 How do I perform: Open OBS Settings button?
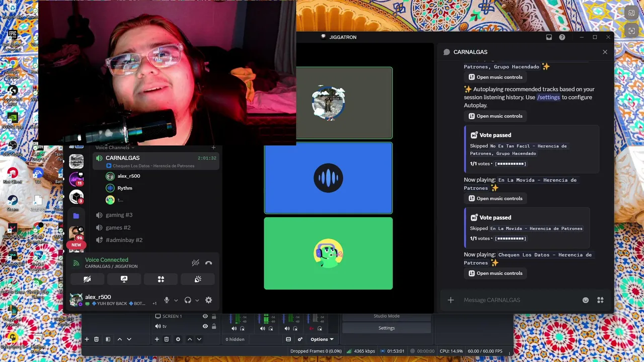tap(386, 328)
